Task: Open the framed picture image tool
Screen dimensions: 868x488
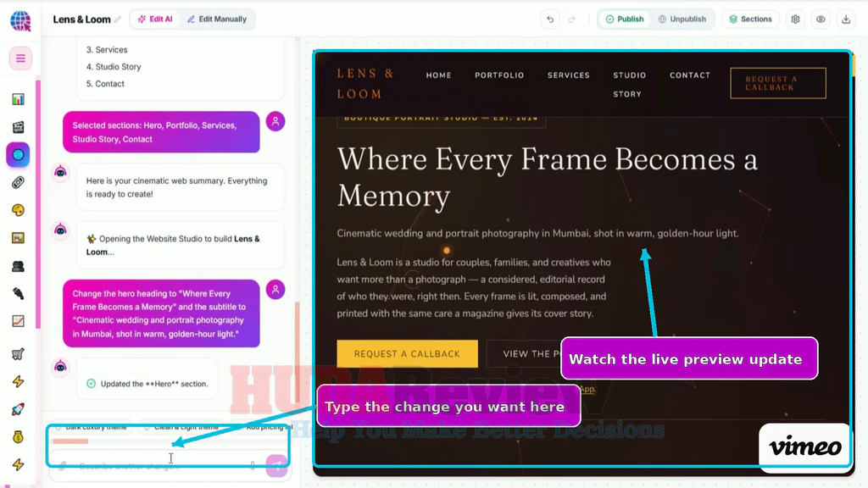Action: [19, 238]
